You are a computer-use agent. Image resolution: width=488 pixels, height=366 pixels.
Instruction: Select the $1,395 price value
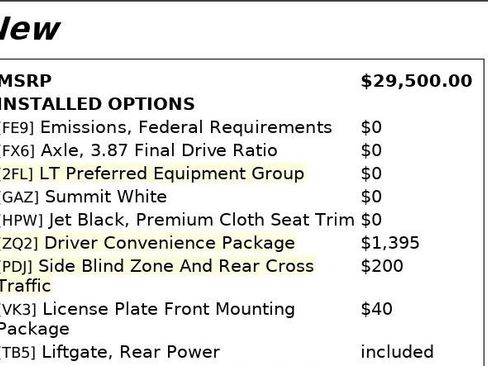pyautogui.click(x=390, y=243)
